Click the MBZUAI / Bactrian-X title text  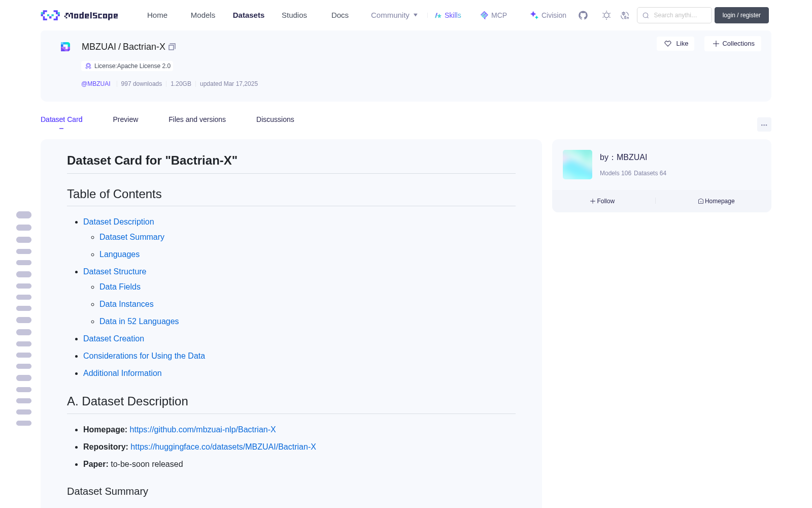pos(123,47)
